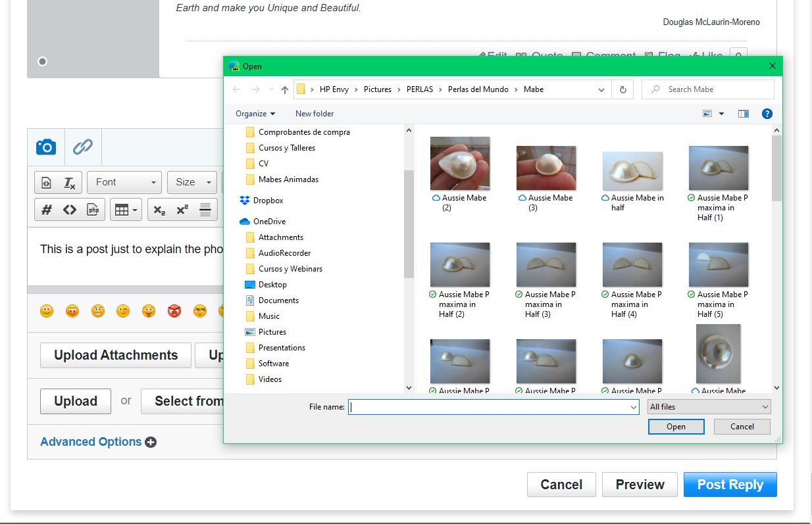Insert a quote with the # icon

(47, 210)
